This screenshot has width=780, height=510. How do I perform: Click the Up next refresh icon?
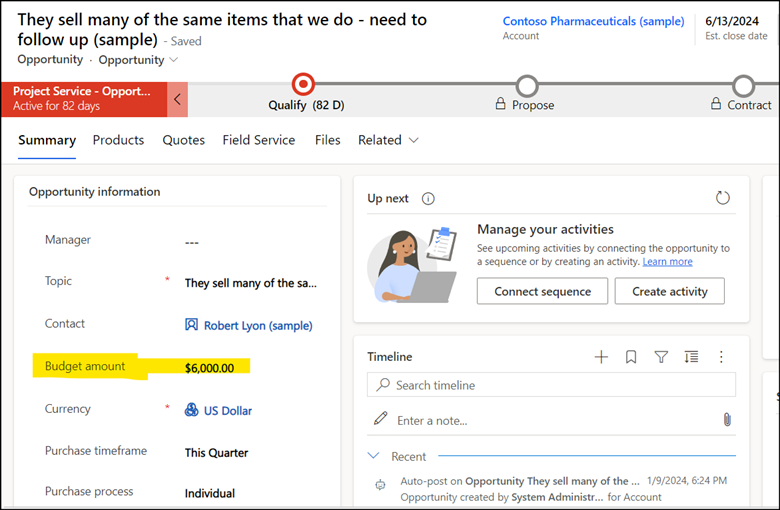coord(723,198)
